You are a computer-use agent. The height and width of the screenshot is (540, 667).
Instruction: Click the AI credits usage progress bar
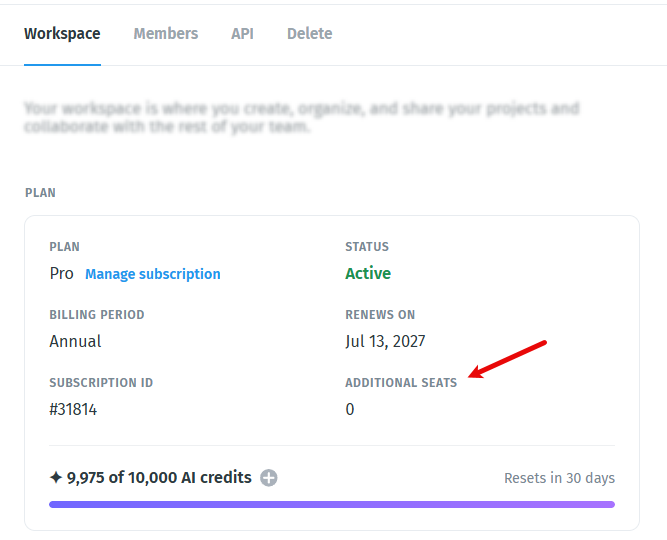coord(332,505)
